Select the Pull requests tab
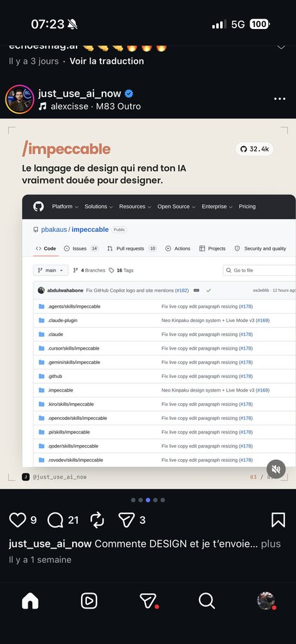The width and height of the screenshot is (296, 644). point(132,249)
